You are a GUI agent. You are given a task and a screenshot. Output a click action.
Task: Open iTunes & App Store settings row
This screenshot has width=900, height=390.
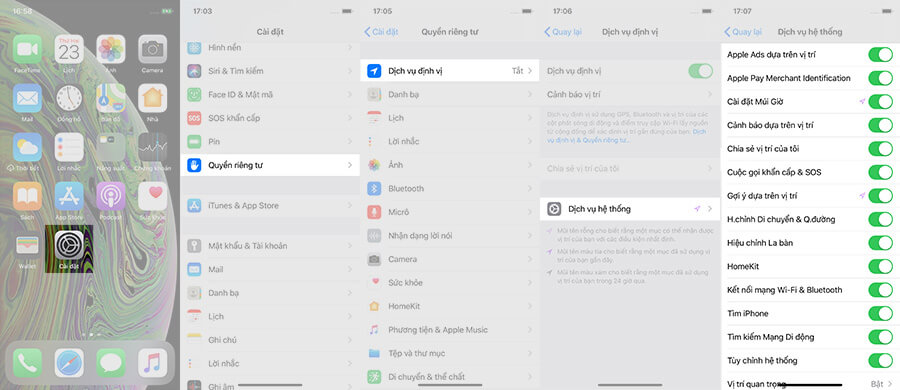[x=270, y=206]
